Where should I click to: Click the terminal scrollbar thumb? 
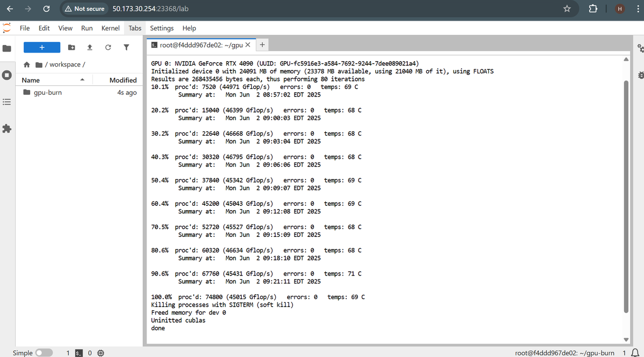tap(625, 196)
